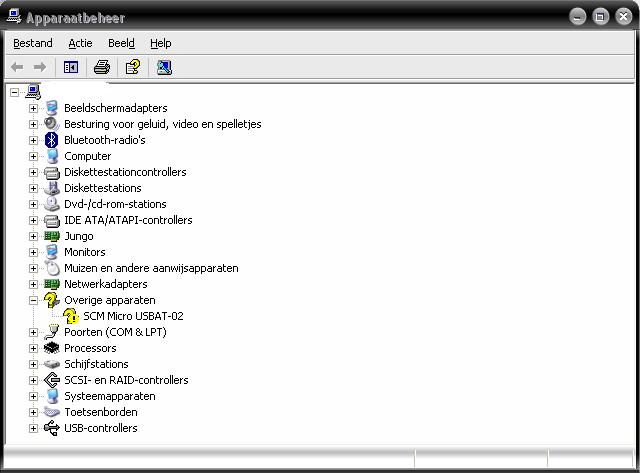This screenshot has height=473, width=640.
Task: Click the Back arrow toolbar icon
Action: click(17, 67)
